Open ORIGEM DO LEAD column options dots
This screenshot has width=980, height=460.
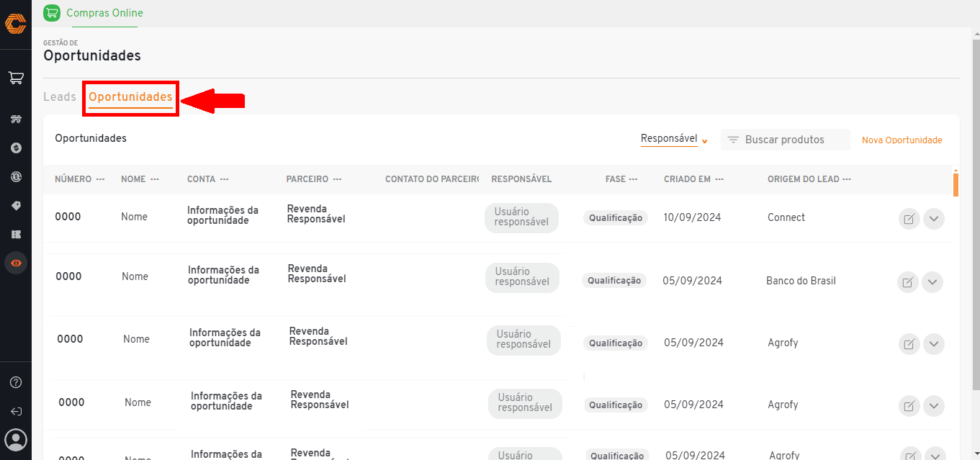pos(847,179)
